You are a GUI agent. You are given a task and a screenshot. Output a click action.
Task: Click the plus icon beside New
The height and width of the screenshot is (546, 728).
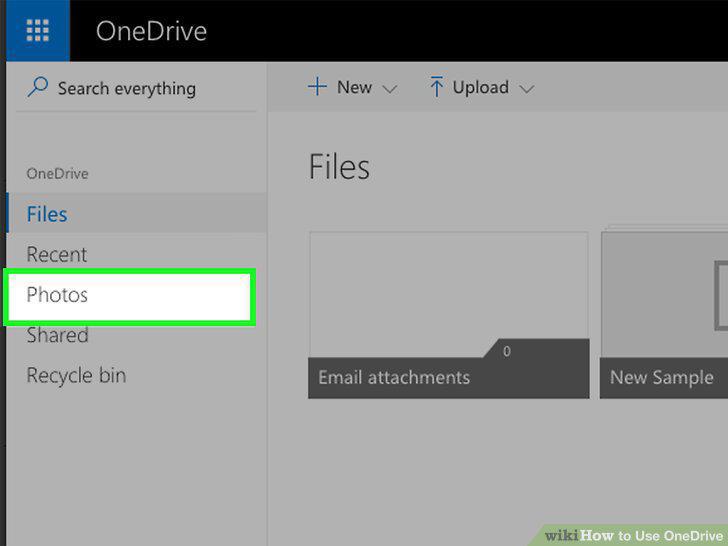[x=318, y=87]
